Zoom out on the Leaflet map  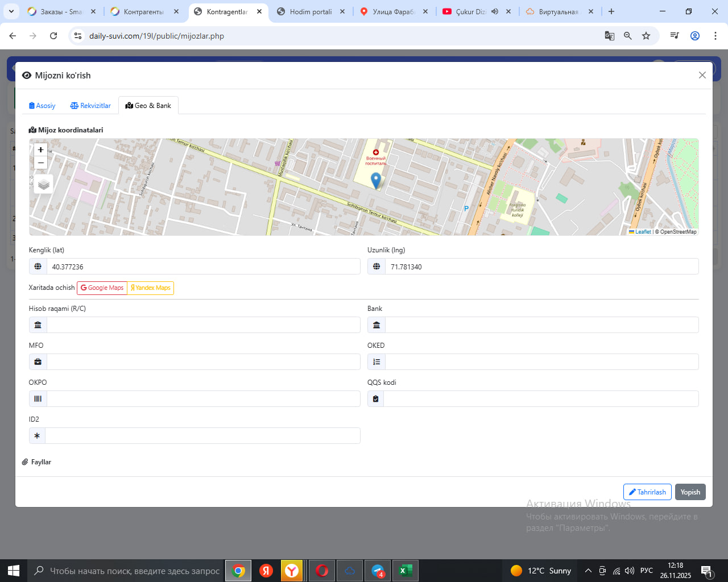pyautogui.click(x=40, y=163)
